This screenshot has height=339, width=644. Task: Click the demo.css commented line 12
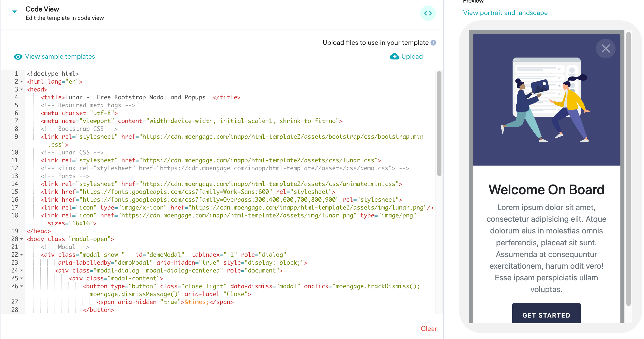[225, 168]
